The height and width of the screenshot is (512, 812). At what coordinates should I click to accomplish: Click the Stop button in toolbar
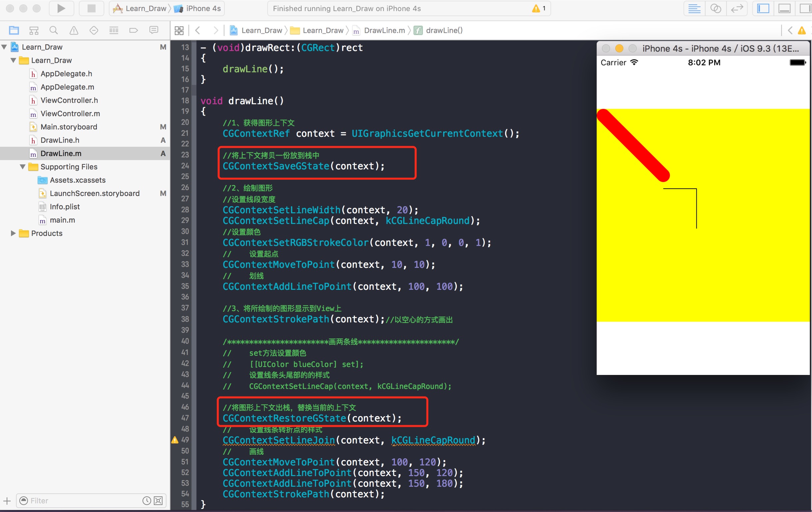point(89,9)
